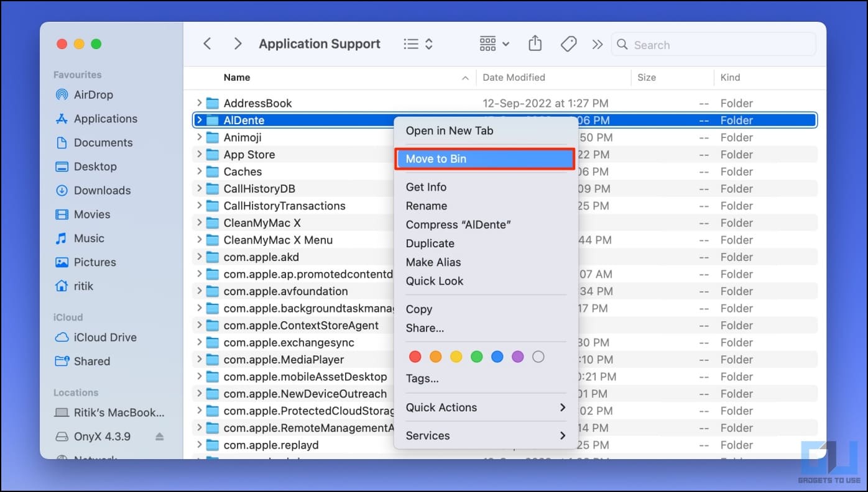The width and height of the screenshot is (868, 492).
Task: Click the Search field
Action: [713, 45]
